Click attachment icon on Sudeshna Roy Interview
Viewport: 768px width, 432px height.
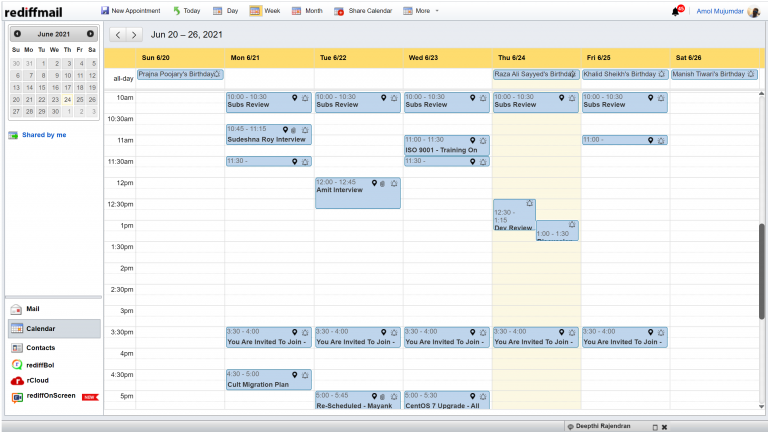(293, 130)
